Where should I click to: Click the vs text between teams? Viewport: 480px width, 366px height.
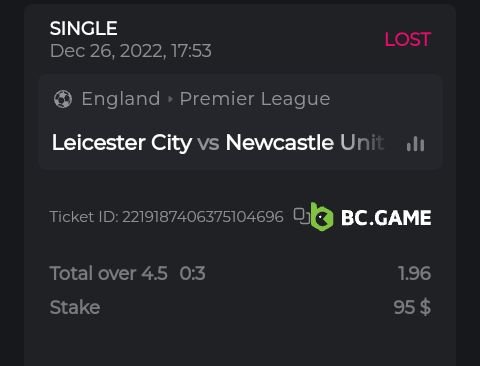pyautogui.click(x=208, y=143)
